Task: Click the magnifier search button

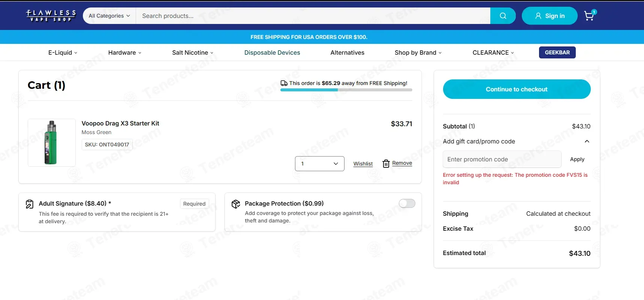Action: [503, 16]
